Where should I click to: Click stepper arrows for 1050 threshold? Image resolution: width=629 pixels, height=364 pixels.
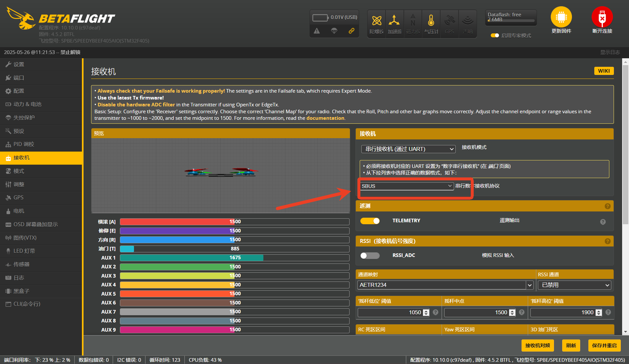coord(426,313)
